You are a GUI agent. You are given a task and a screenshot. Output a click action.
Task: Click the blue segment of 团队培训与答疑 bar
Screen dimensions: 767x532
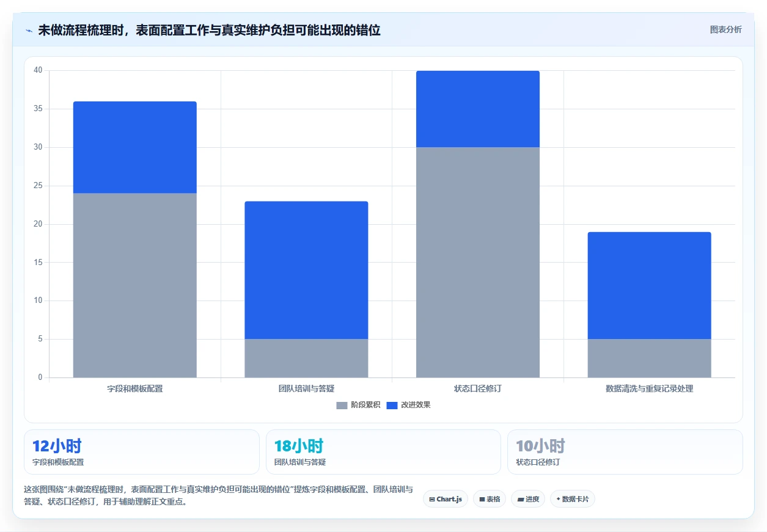pyautogui.click(x=306, y=270)
